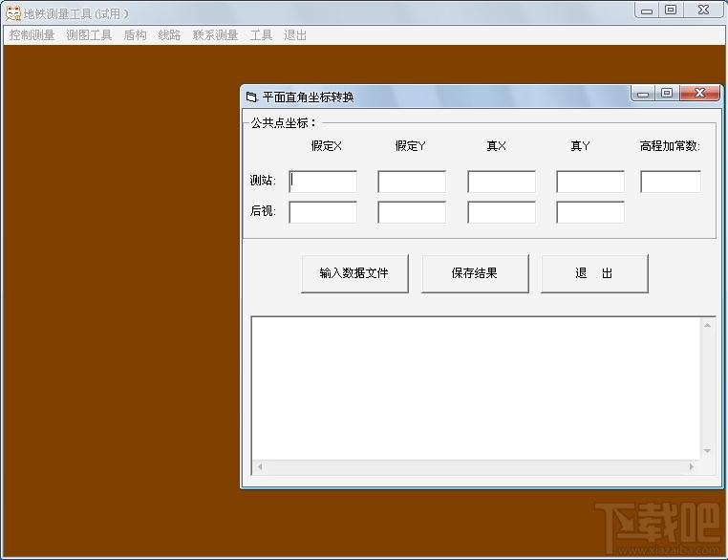Click the 测站 假定X input field
This screenshot has height=560, width=728.
point(323,182)
